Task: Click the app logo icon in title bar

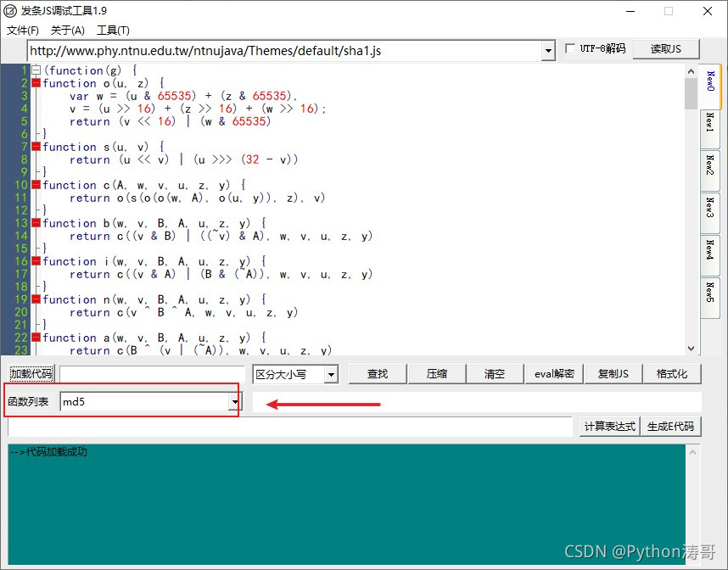Action: 9,11
